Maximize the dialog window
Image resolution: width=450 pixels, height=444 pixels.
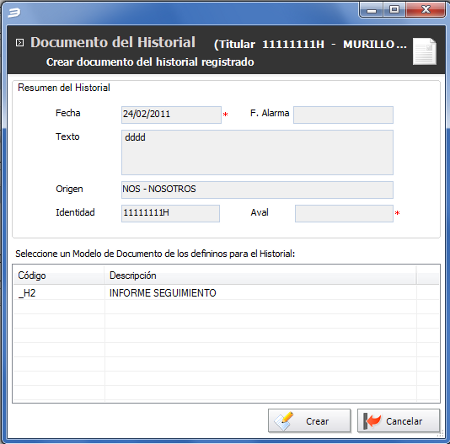tap(394, 10)
